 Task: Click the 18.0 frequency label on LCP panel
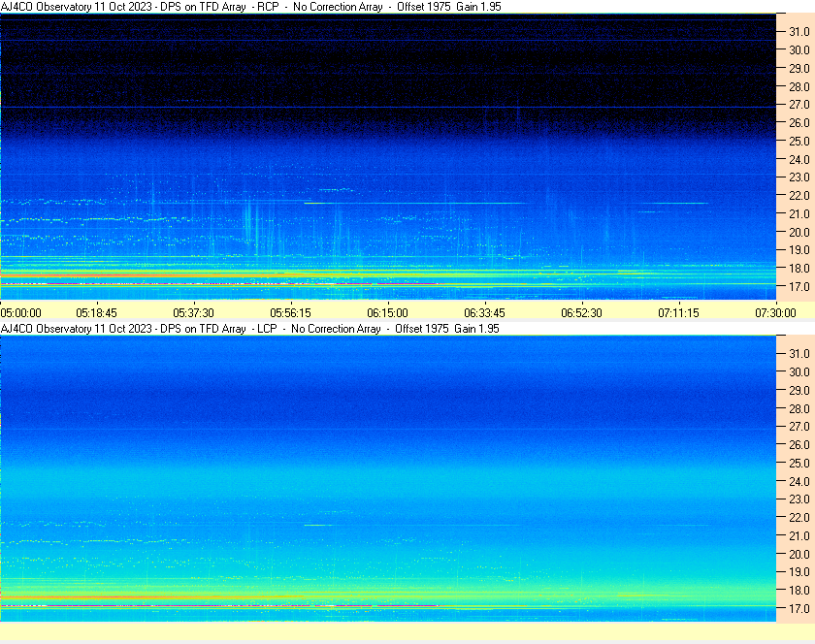(799, 590)
